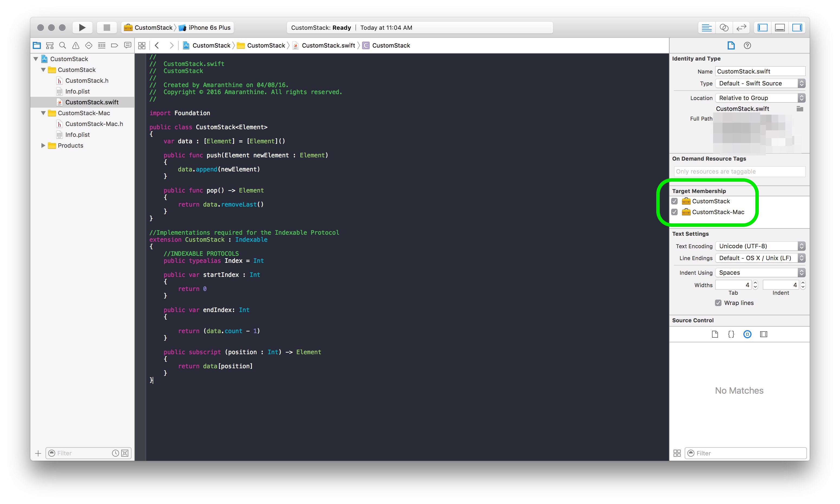Open the Text Encoding dropdown
The height and width of the screenshot is (504, 840).
[x=760, y=246]
